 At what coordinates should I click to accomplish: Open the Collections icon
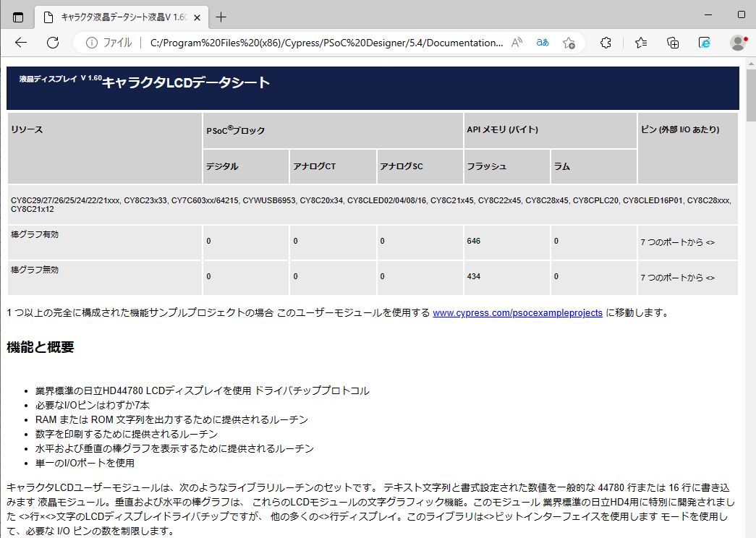coord(673,43)
